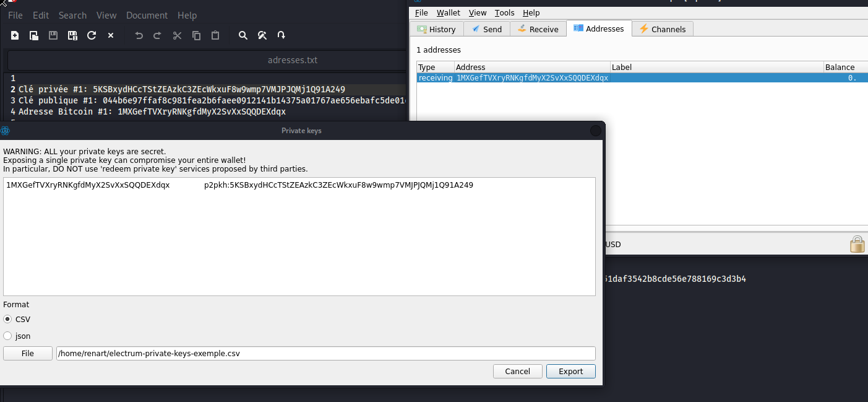The height and width of the screenshot is (402, 868).
Task: Click the export file path text field
Action: 325,354
